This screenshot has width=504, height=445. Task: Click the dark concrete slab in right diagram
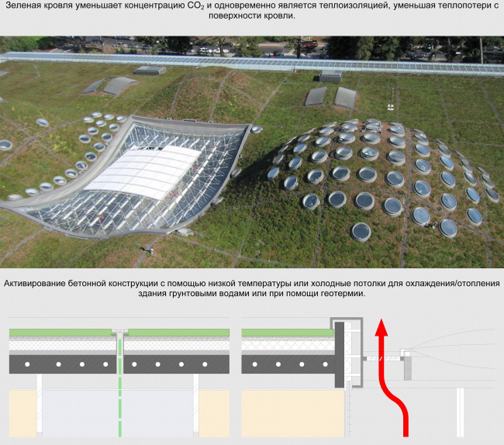point(287,364)
